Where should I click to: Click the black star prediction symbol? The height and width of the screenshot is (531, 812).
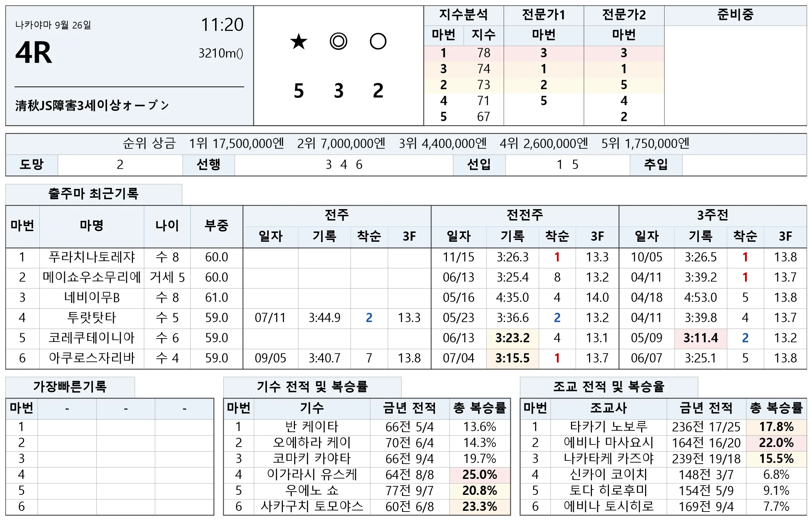[299, 41]
